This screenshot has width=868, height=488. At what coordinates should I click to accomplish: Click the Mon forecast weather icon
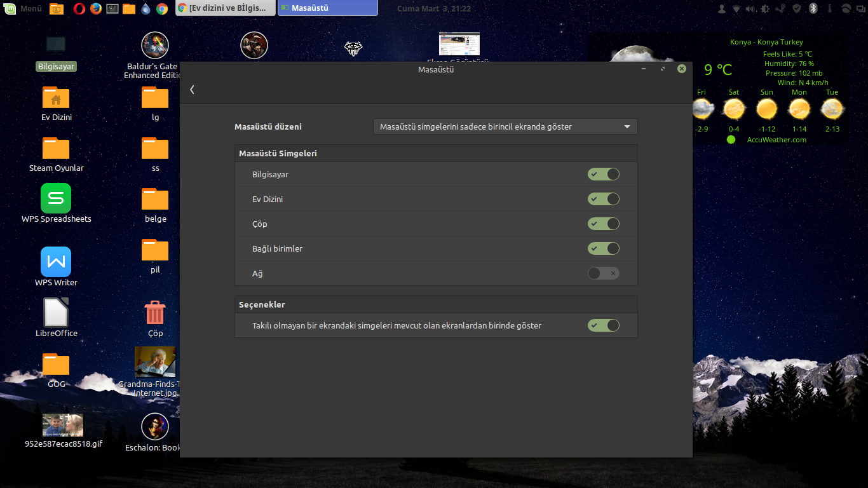pos(799,109)
